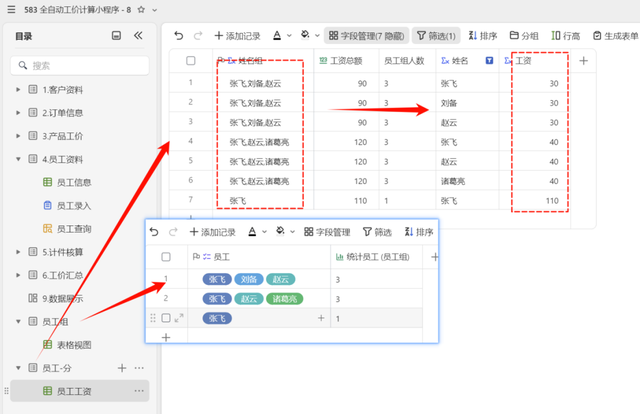Collapse the 4.员工资料 tree node

click(x=18, y=159)
